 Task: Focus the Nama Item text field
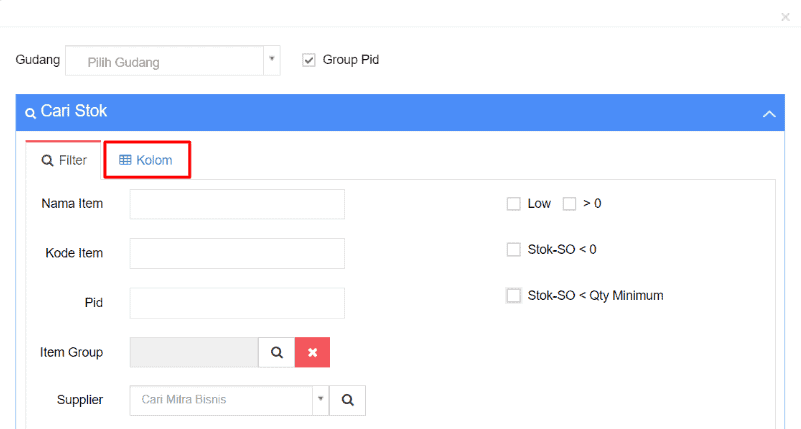[237, 204]
